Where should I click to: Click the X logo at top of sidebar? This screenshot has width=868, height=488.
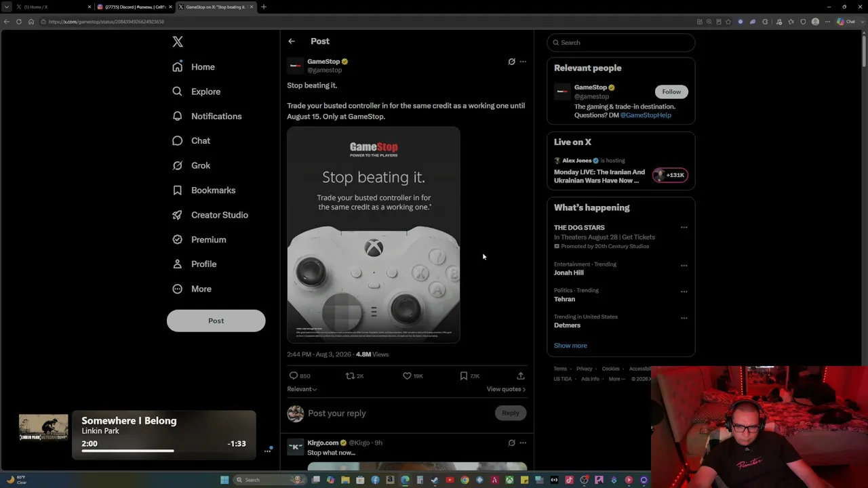coord(178,42)
